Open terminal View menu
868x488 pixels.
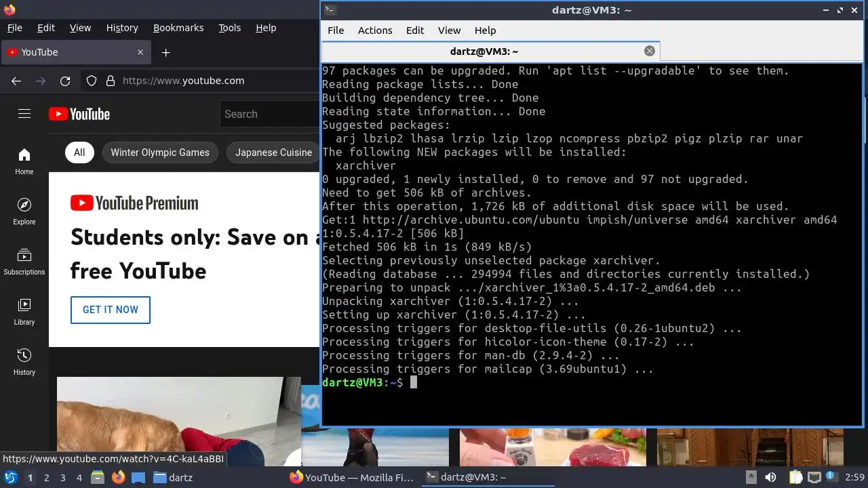coord(449,30)
